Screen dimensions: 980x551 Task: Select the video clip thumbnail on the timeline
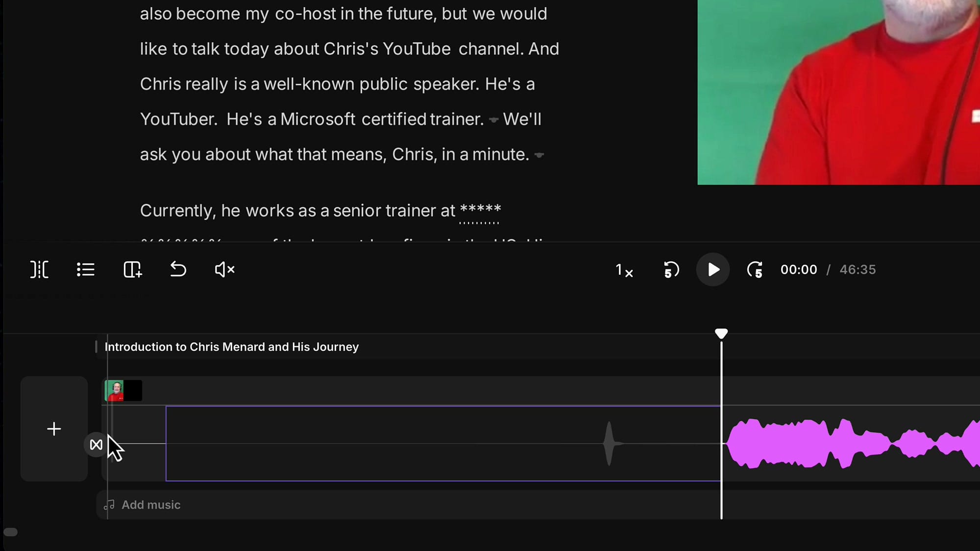tap(122, 390)
